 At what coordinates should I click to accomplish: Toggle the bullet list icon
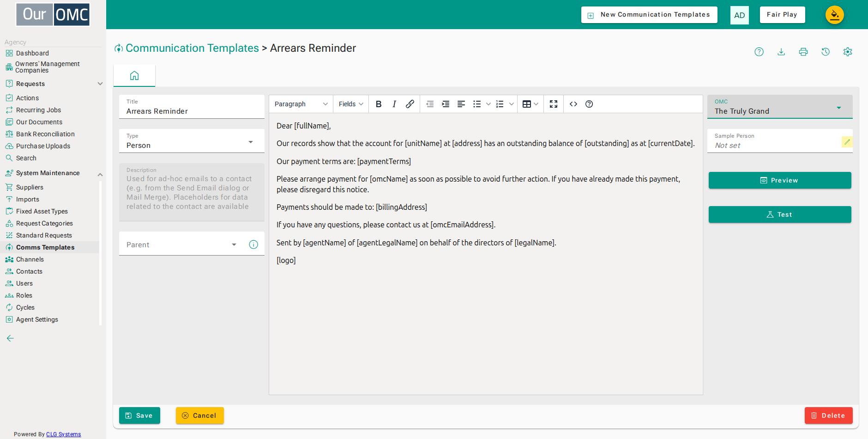coord(477,104)
